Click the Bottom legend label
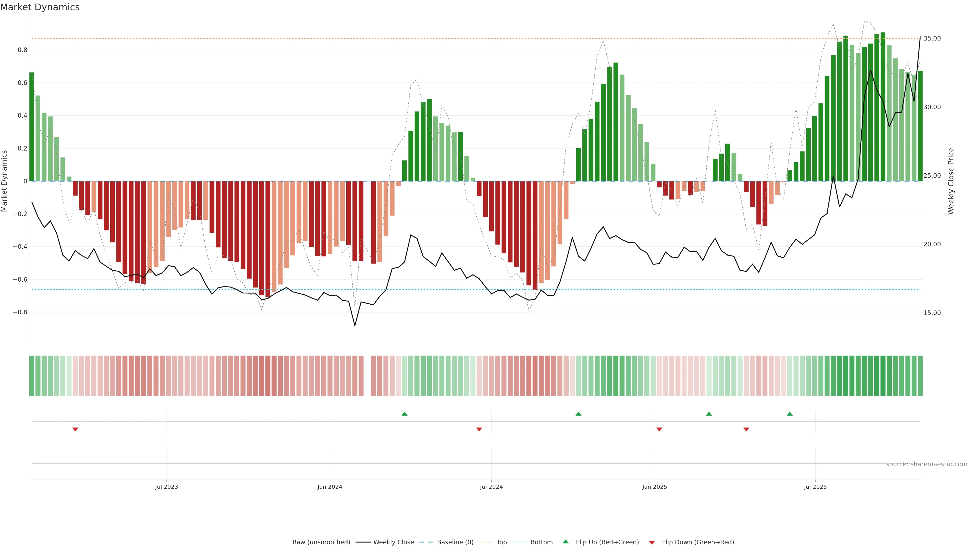This screenshot has width=980, height=551. click(x=541, y=542)
